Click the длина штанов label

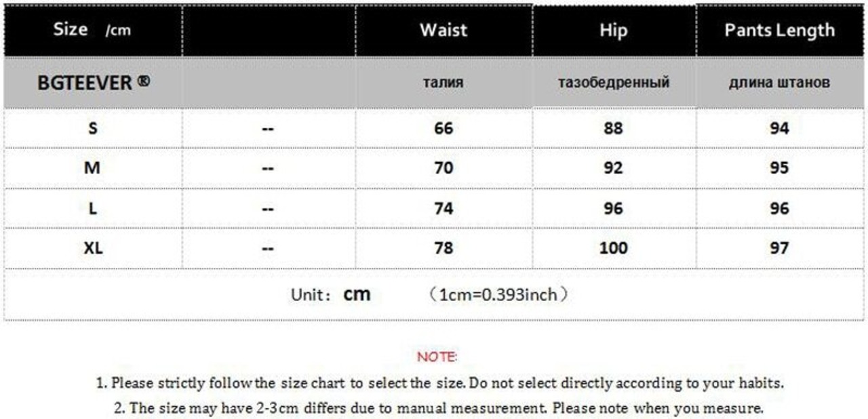(779, 83)
